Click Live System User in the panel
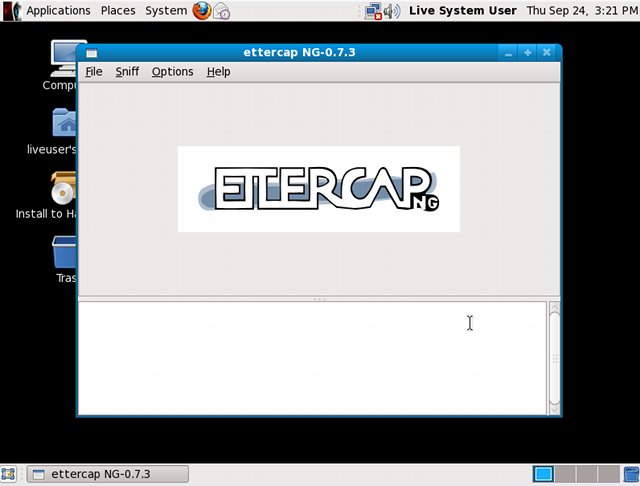Image resolution: width=640 pixels, height=486 pixels. coord(463,10)
